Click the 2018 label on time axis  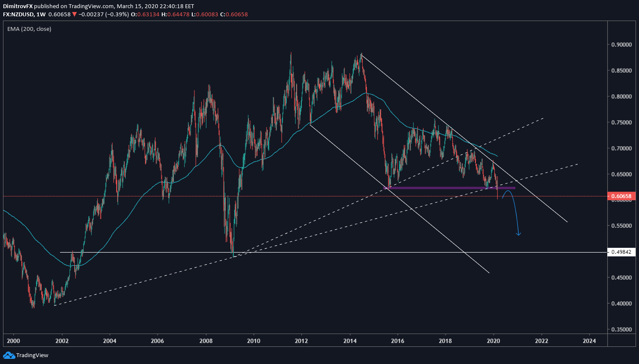pyautogui.click(x=445, y=341)
